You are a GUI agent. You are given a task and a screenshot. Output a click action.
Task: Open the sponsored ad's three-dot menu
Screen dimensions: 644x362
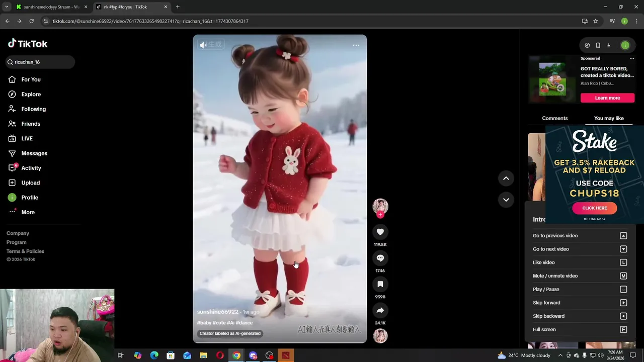point(632,58)
